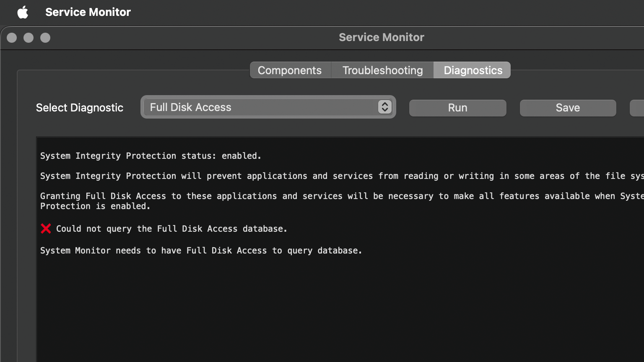
Task: Click the Select Diagnostic label
Action: pyautogui.click(x=80, y=108)
